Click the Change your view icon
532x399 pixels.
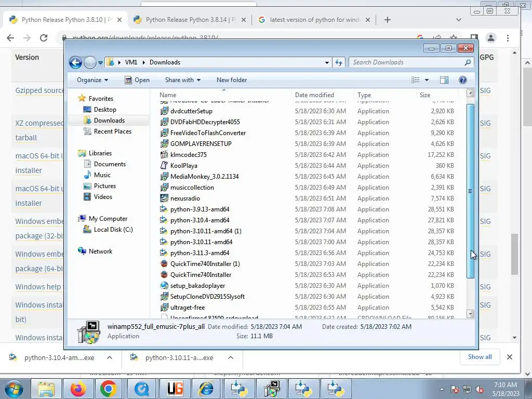point(416,80)
